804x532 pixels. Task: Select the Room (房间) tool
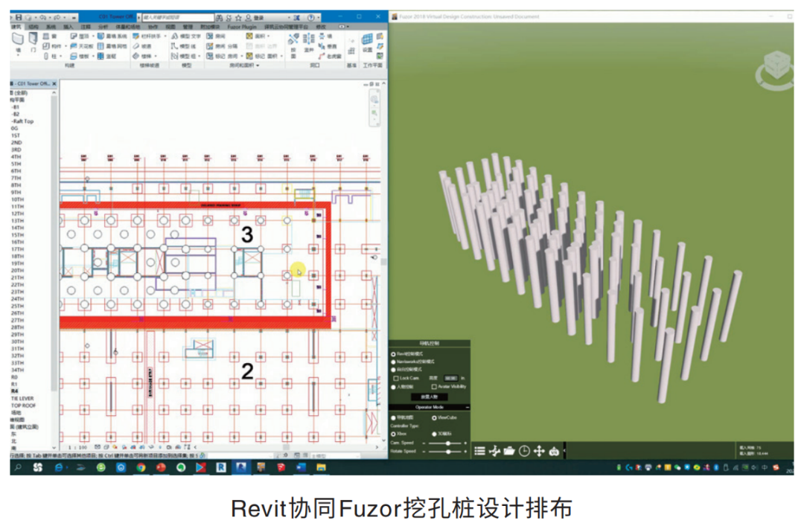(x=217, y=36)
